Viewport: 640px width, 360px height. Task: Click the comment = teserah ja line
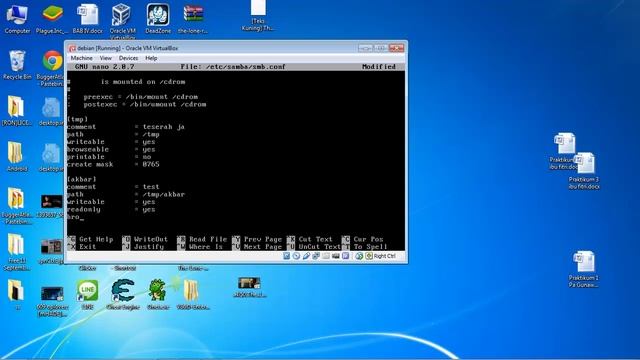(126, 127)
